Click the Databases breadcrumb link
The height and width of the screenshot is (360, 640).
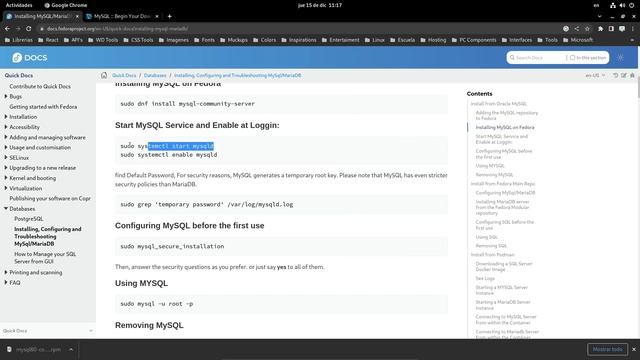pos(155,76)
